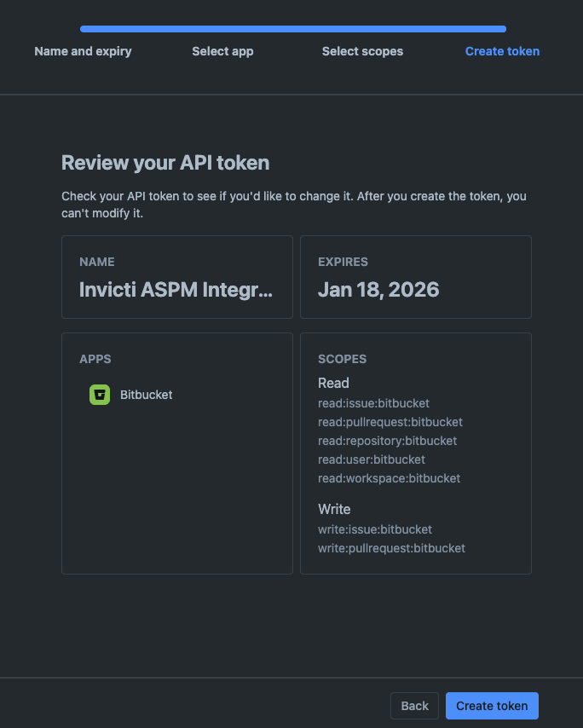
Task: Select the read:user:bitbucket scope
Action: (372, 459)
